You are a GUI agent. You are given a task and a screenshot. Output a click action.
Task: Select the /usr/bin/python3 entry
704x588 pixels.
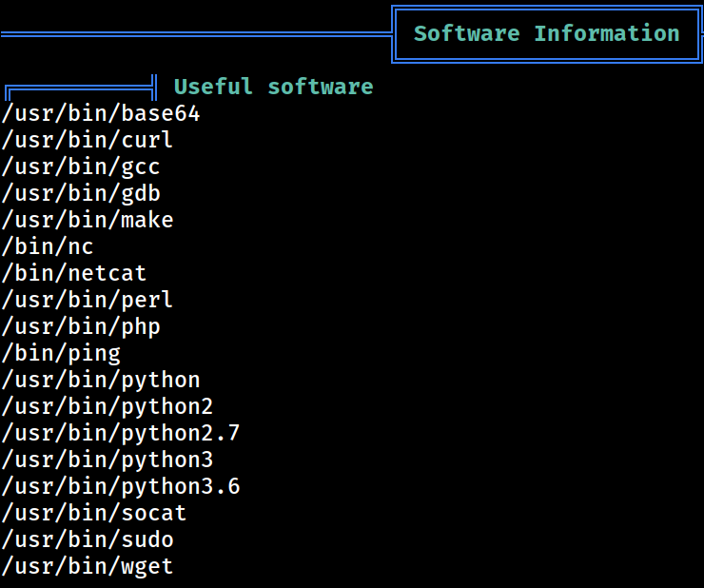tap(108, 460)
